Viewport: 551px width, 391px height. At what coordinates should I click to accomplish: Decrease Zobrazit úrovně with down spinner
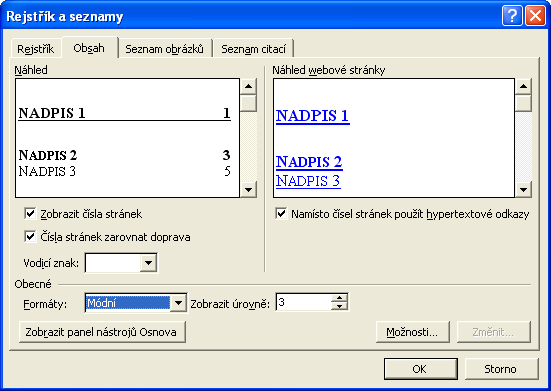point(339,306)
